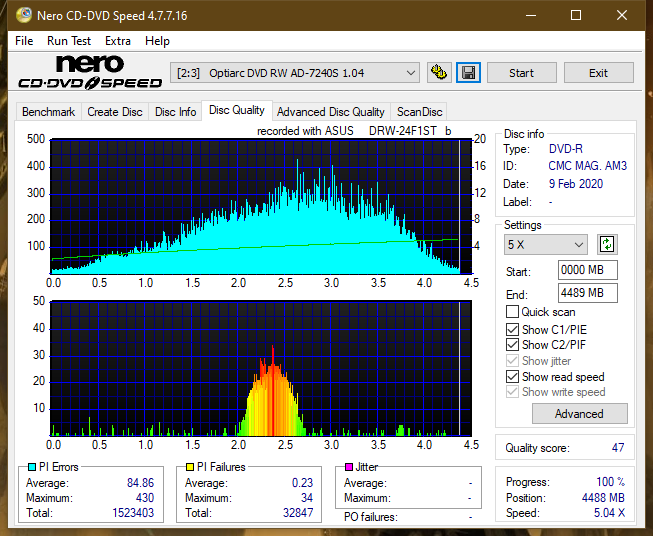Image resolution: width=653 pixels, height=536 pixels.
Task: Click the Start button
Action: [x=521, y=73]
